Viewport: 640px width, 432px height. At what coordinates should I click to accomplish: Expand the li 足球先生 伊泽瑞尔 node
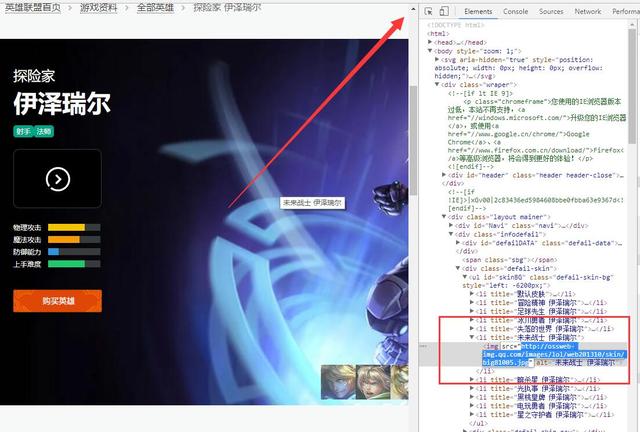click(x=472, y=311)
